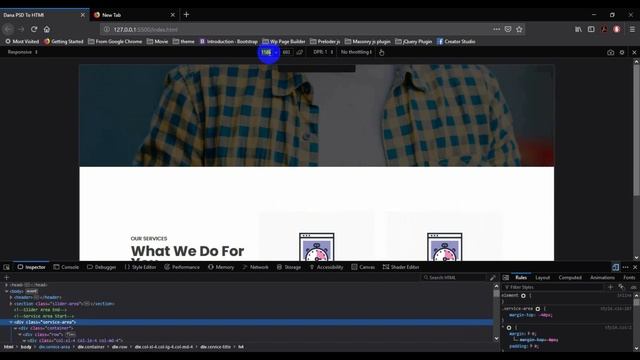The width and height of the screenshot is (640, 360).
Task: Go forward one page
Action: [x=21, y=29]
